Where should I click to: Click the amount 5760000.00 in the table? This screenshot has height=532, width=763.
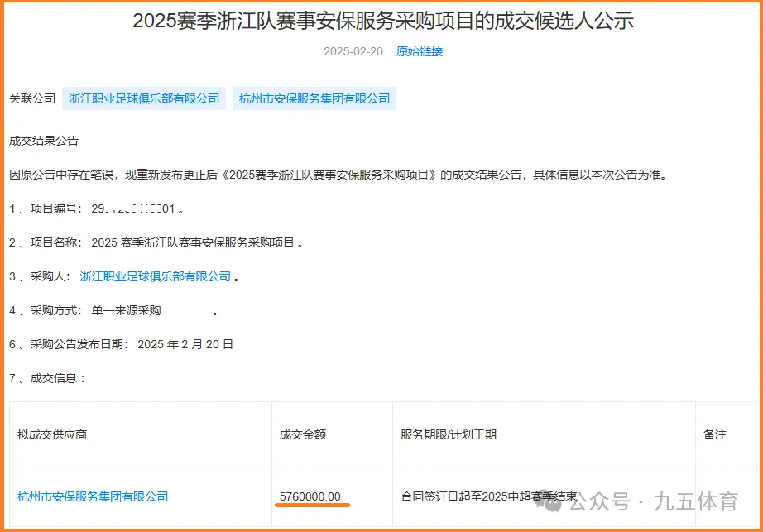(310, 496)
